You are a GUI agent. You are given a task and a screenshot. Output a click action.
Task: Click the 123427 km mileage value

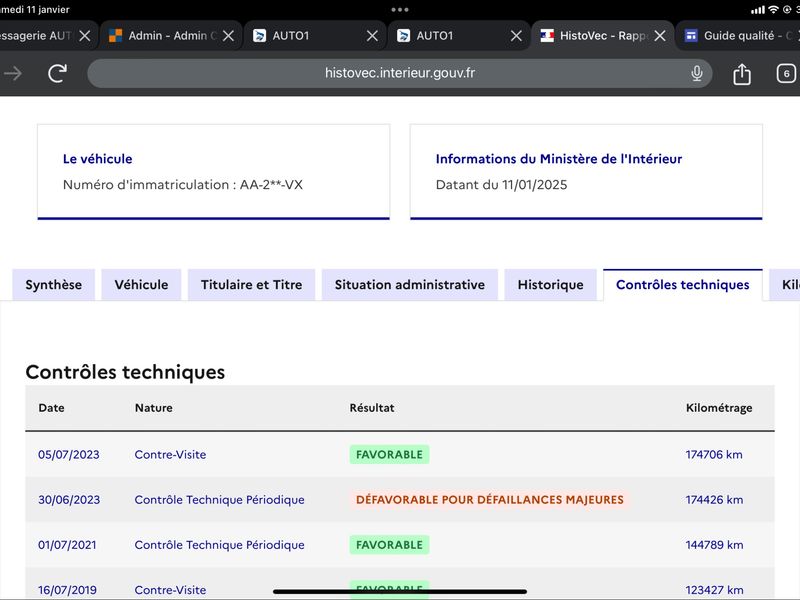714,590
